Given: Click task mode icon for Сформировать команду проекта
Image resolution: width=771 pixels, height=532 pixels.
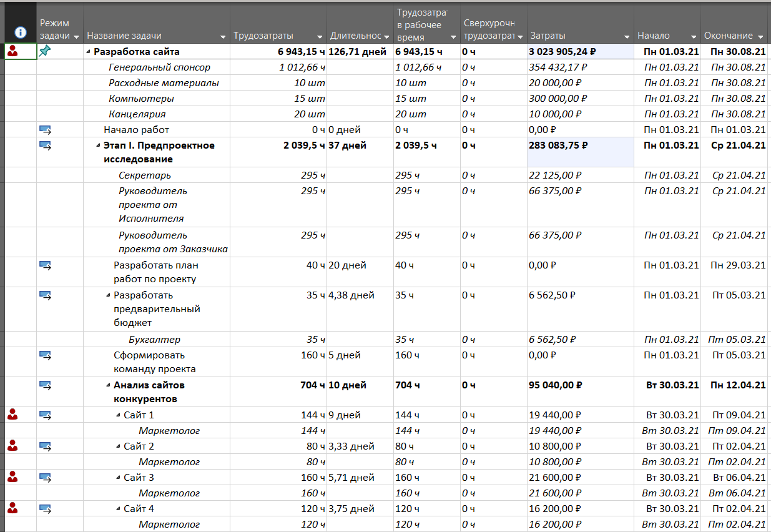Looking at the screenshot, I should click(45, 355).
